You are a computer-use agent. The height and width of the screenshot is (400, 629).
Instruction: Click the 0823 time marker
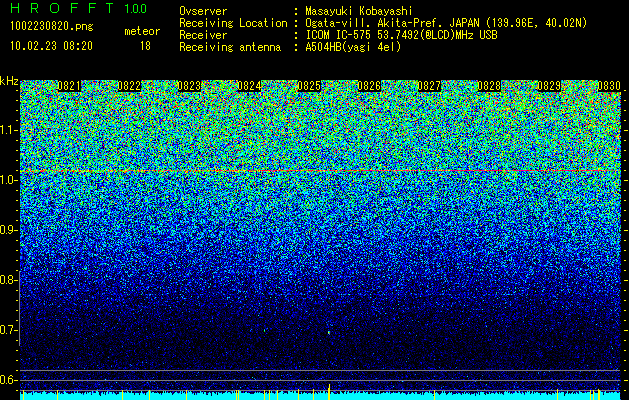coord(189,86)
